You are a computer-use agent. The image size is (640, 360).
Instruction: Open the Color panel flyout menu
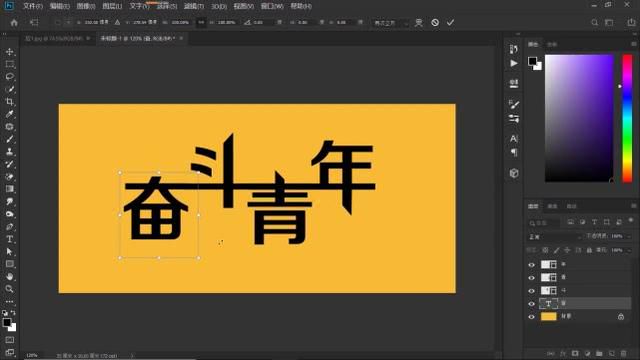[633, 44]
